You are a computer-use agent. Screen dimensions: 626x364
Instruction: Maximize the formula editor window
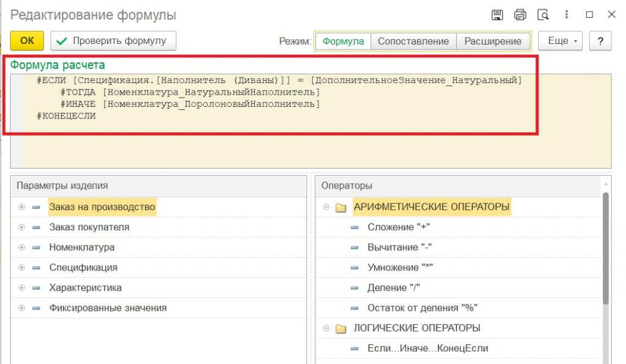[x=589, y=15]
